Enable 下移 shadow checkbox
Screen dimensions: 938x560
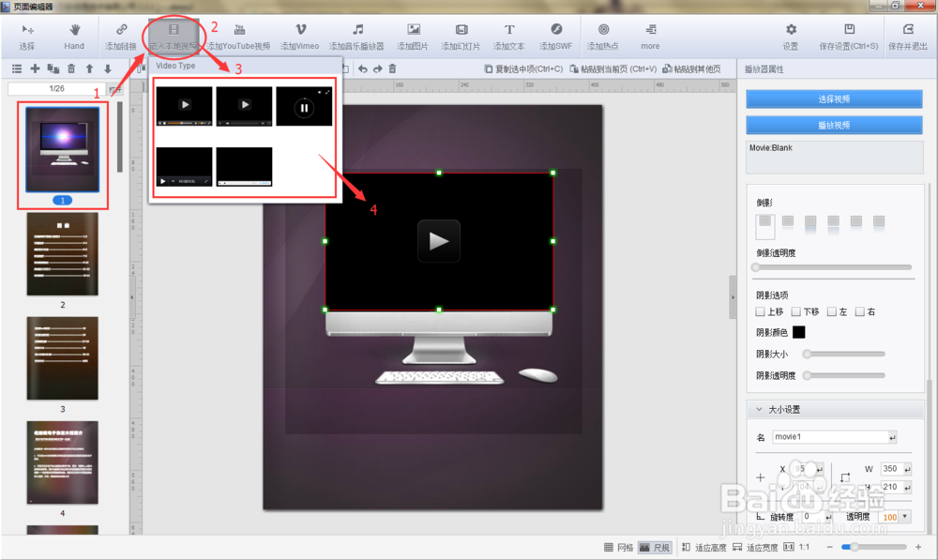tap(796, 311)
